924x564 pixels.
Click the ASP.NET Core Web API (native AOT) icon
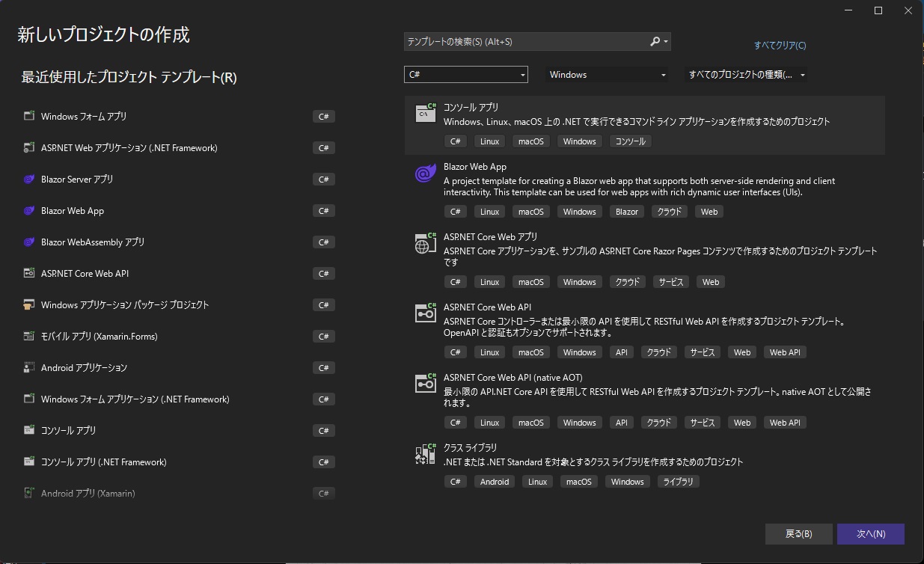point(426,384)
